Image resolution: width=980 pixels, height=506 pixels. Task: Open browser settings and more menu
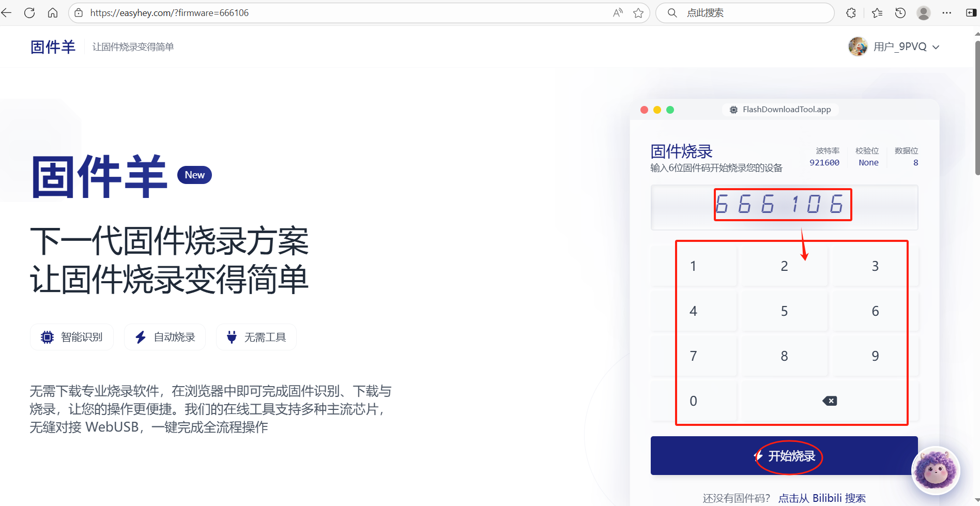click(947, 13)
